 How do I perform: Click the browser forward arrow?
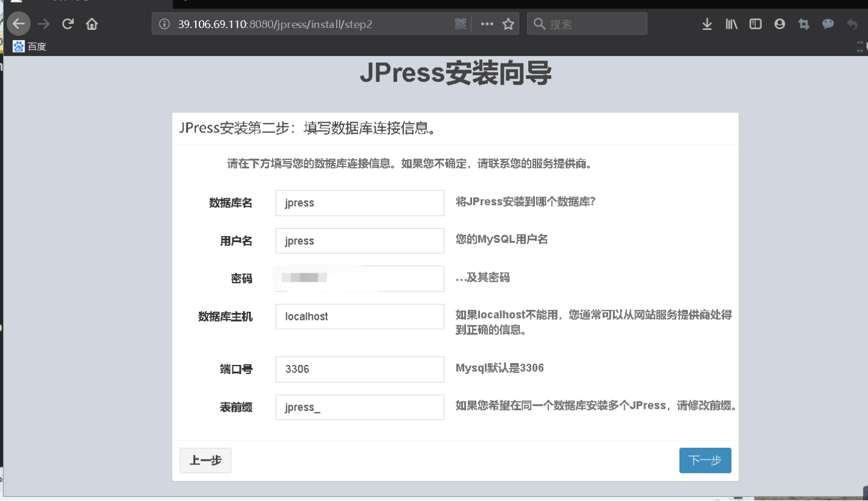point(43,24)
